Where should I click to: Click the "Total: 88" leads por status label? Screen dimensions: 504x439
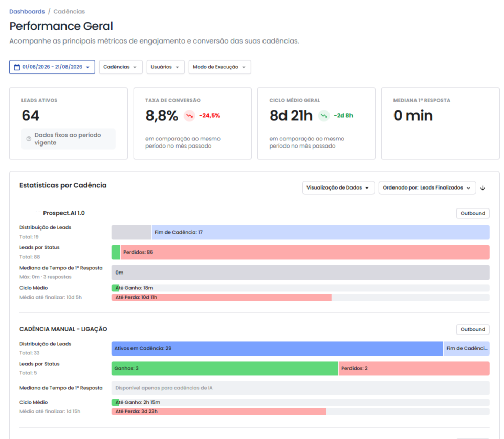click(x=30, y=257)
